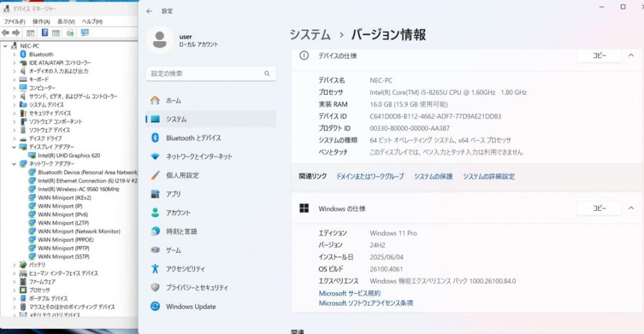This screenshot has height=334, width=644.
Task: Click the user avatar picture
Action: point(159,40)
